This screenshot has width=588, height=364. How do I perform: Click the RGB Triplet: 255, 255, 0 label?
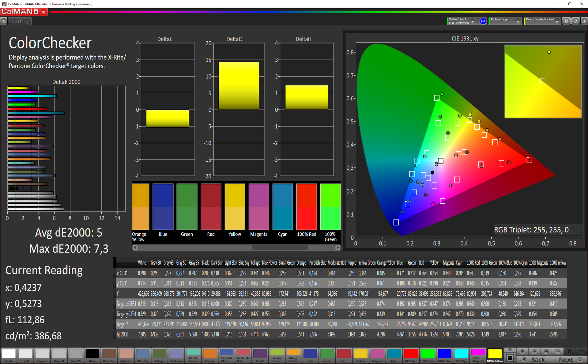[531, 230]
